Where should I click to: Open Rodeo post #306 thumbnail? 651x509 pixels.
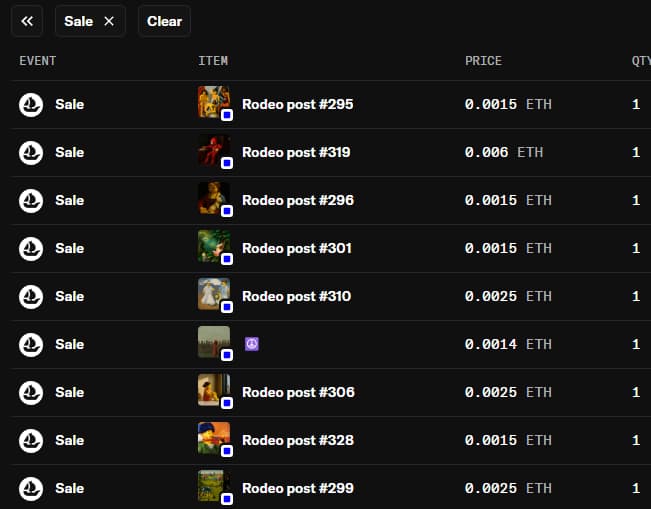pos(213,390)
